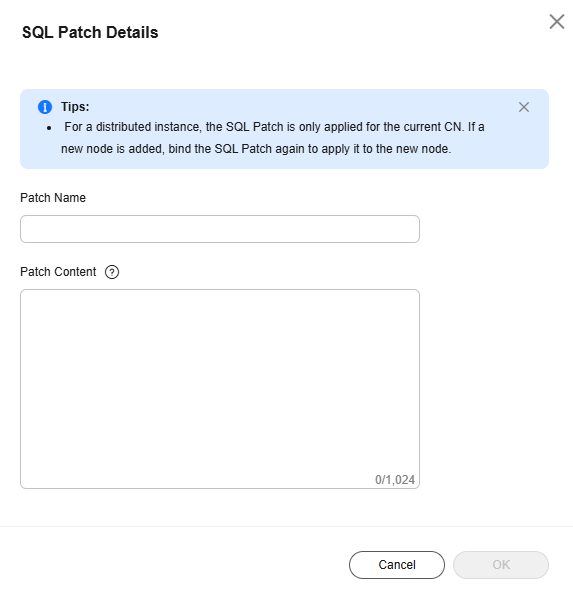
Task: Open the Patch Content help question mark
Action: 112,272
